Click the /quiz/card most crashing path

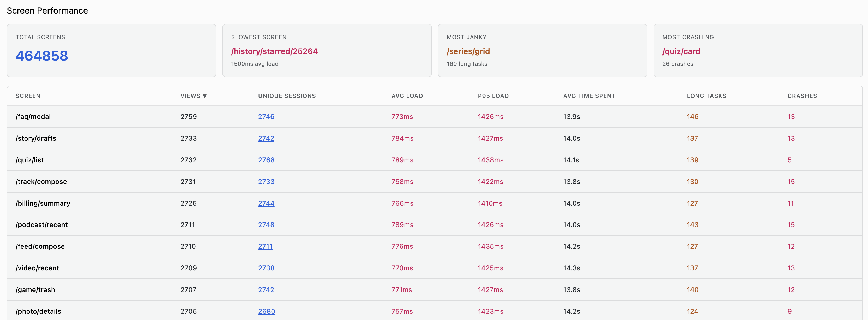point(681,51)
